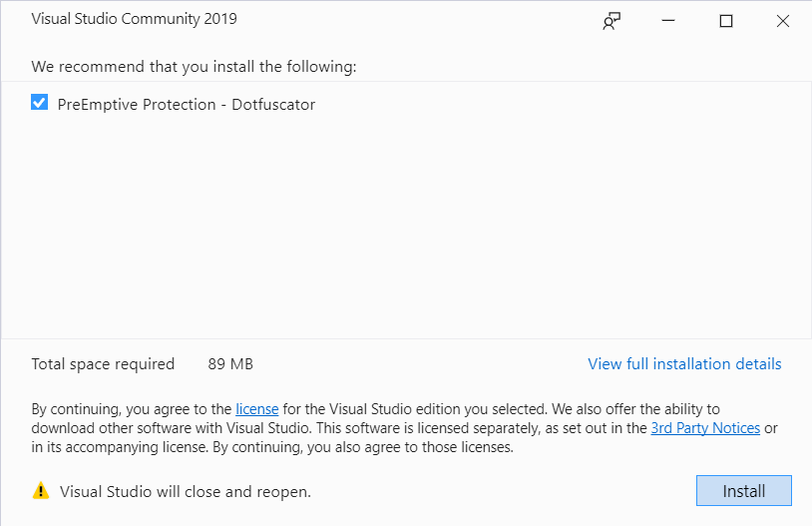Click the PreEmptive Protection - Dotfuscator label
Viewport: 812px width, 526px height.
(187, 104)
